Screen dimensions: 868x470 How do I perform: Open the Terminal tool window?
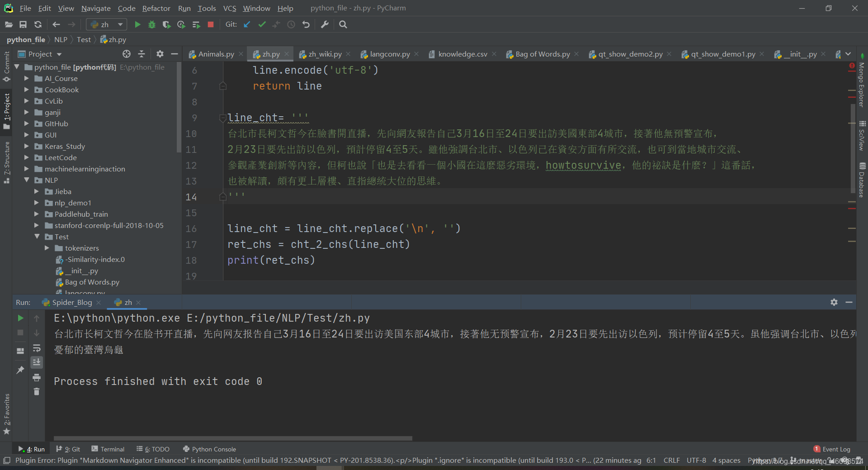coord(108,449)
